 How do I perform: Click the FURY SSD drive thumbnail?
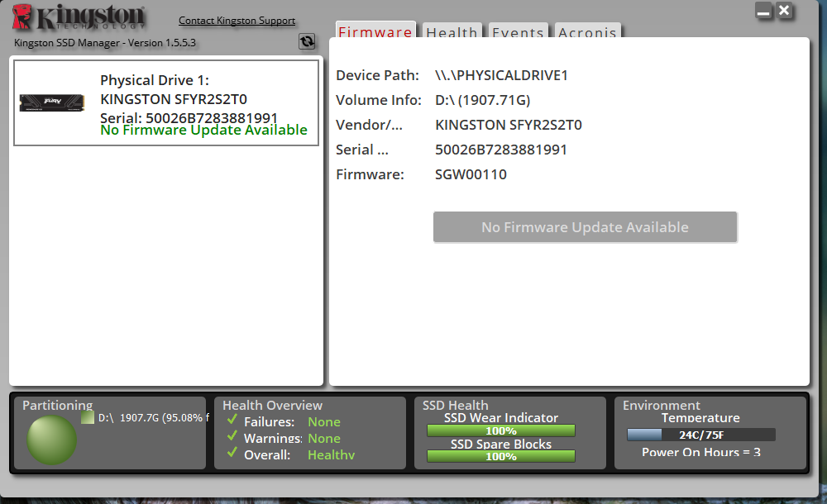[53, 103]
